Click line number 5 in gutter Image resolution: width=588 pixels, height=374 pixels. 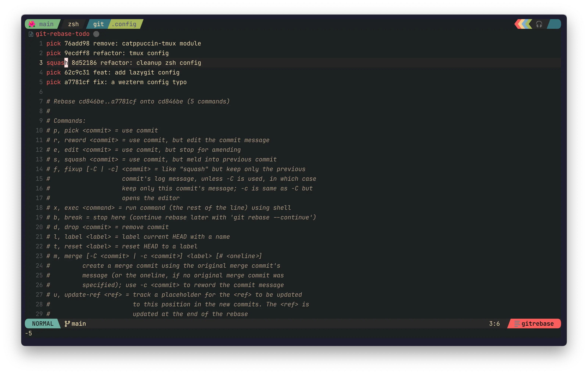point(41,82)
